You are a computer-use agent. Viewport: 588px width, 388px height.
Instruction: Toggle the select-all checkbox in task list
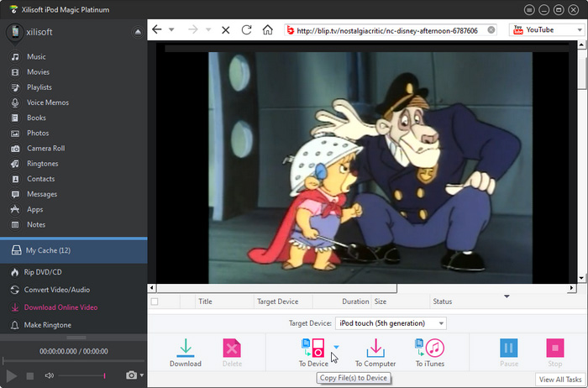pos(154,301)
